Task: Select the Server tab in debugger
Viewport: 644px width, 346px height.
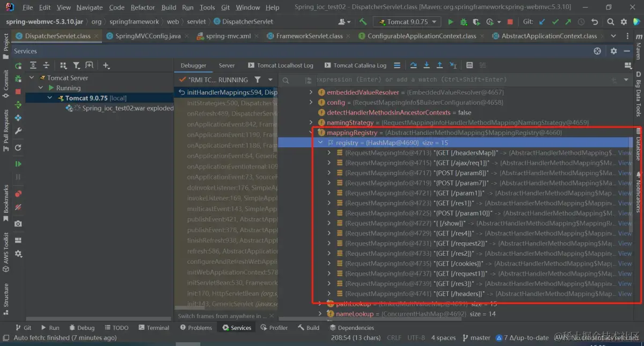Action: [x=226, y=66]
